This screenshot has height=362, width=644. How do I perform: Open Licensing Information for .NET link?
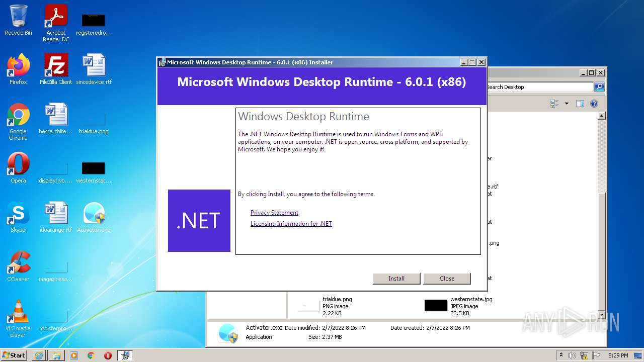pos(291,224)
